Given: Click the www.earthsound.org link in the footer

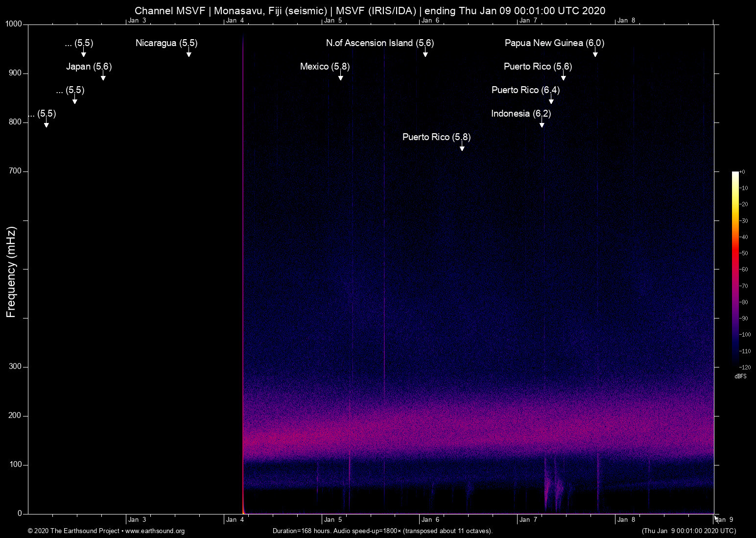Looking at the screenshot, I should point(155,531).
